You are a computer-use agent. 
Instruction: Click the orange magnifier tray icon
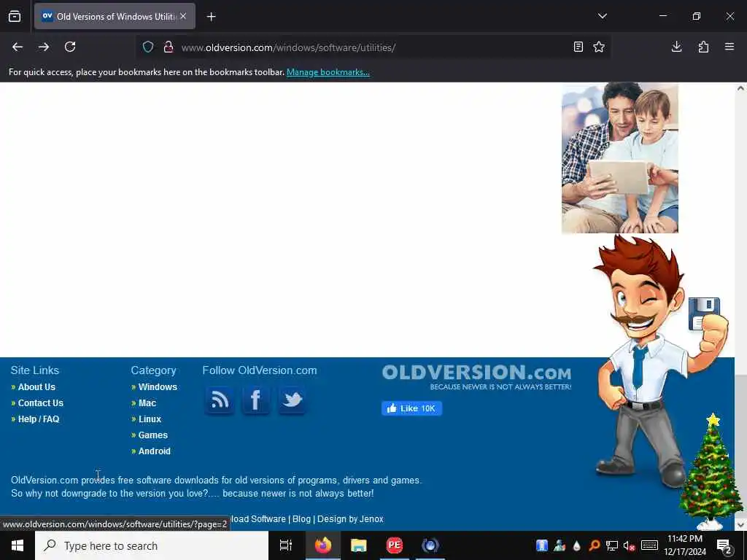(x=594, y=545)
